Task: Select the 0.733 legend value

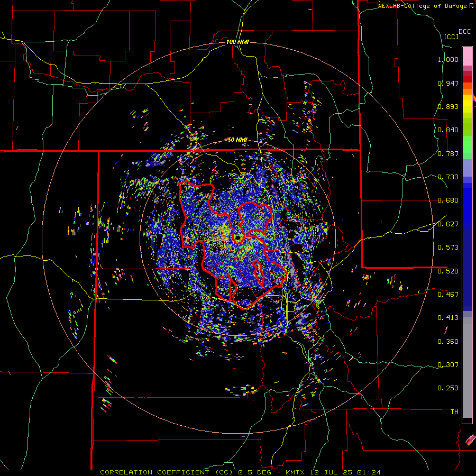Action: [448, 177]
